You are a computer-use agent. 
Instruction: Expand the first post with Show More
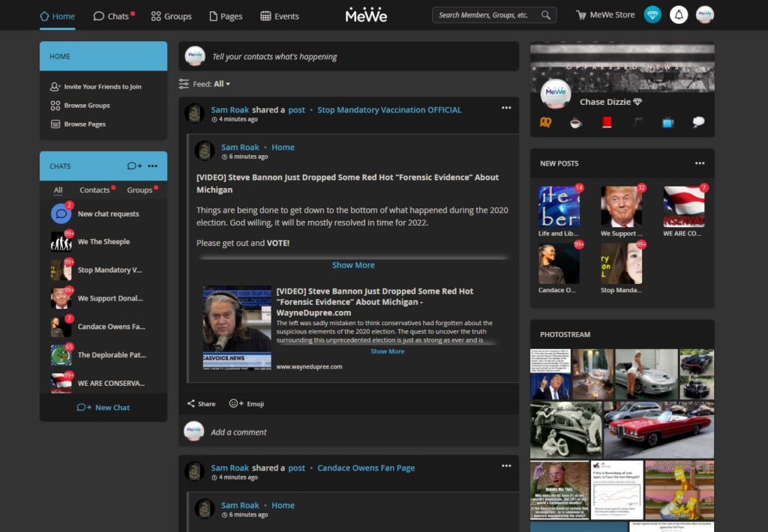coord(353,265)
